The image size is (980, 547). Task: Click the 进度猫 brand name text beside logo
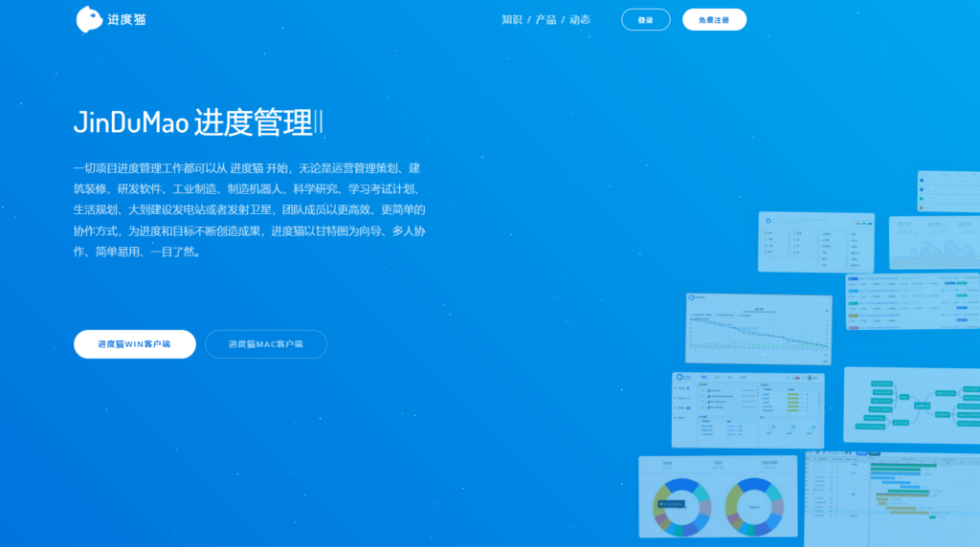126,20
